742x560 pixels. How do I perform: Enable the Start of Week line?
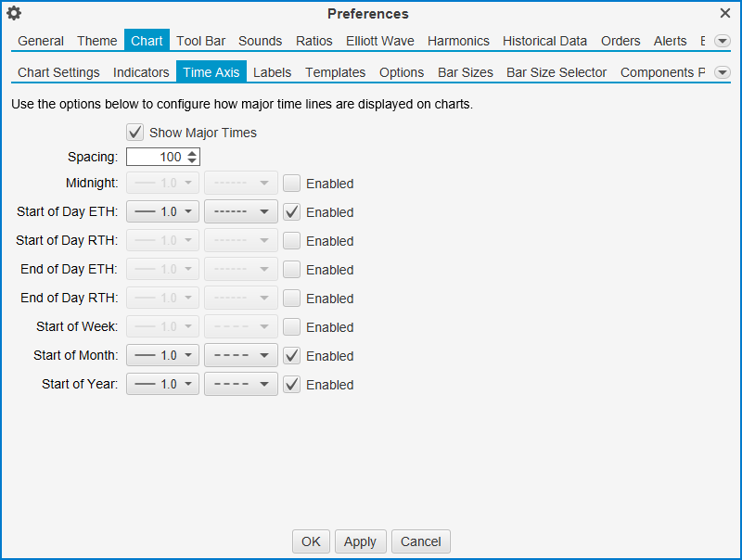tap(291, 327)
